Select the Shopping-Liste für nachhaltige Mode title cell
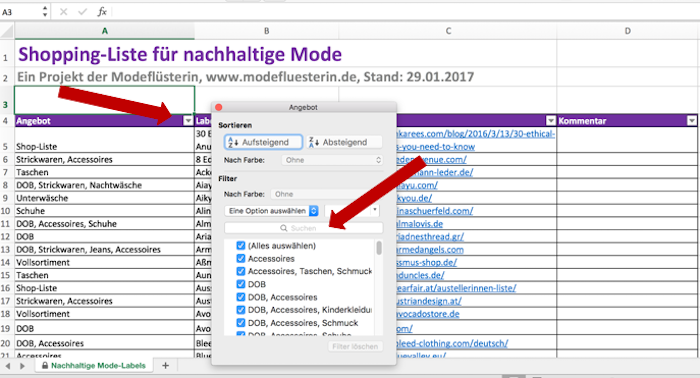700x378 pixels. pyautogui.click(x=179, y=54)
